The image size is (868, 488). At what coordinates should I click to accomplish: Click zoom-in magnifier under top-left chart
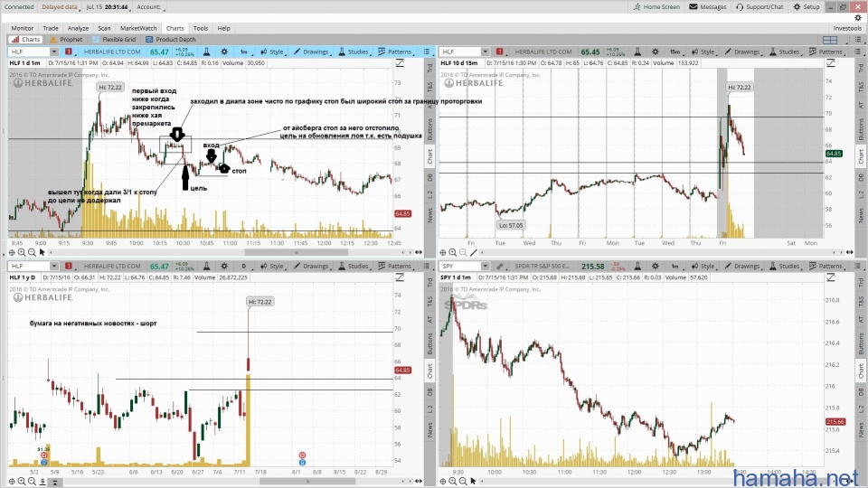22,252
